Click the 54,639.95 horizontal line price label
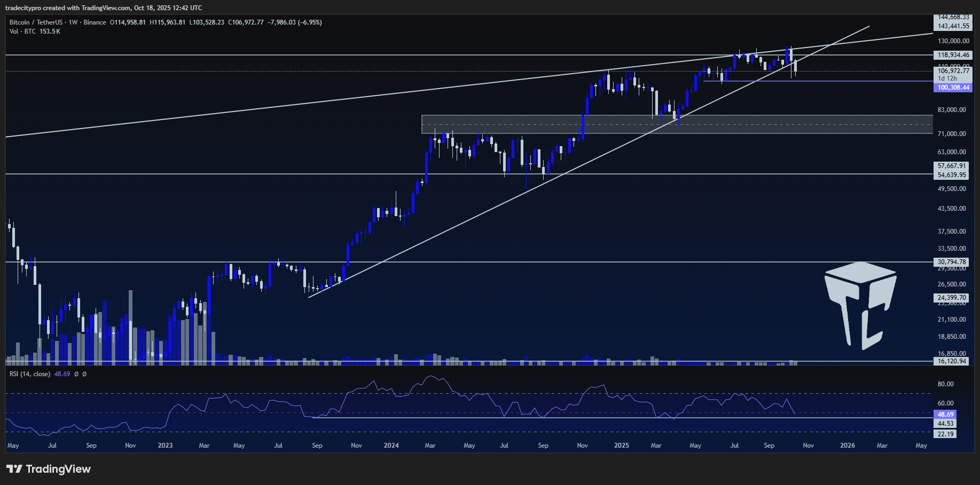980x485 pixels. [952, 175]
